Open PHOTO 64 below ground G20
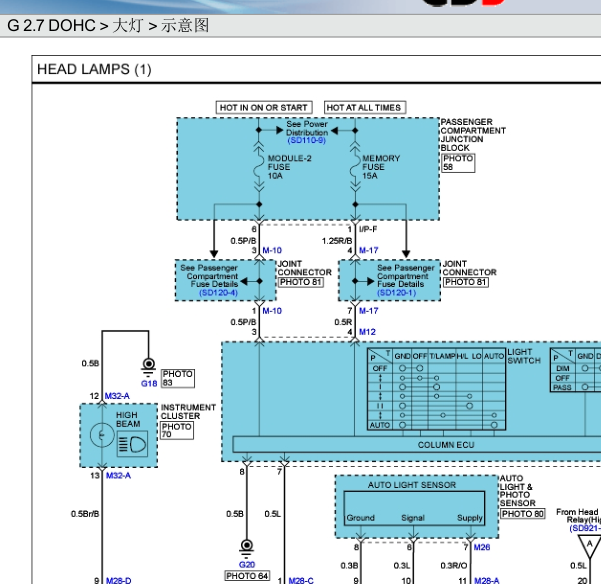This screenshot has width=601, height=584. pyautogui.click(x=247, y=576)
